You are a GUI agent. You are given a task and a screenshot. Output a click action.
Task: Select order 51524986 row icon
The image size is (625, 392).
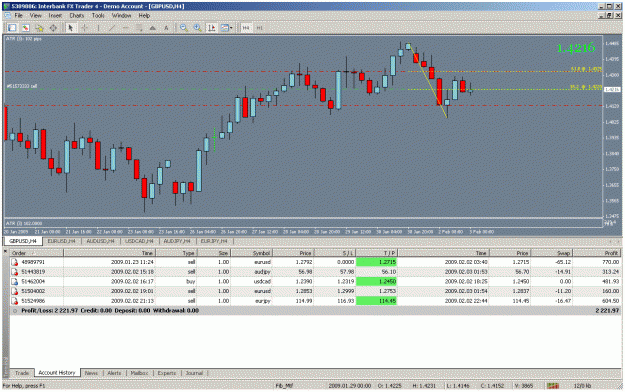coord(15,301)
